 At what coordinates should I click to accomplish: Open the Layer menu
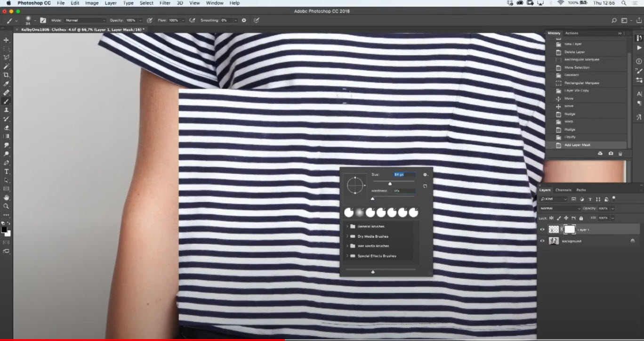[x=111, y=3]
